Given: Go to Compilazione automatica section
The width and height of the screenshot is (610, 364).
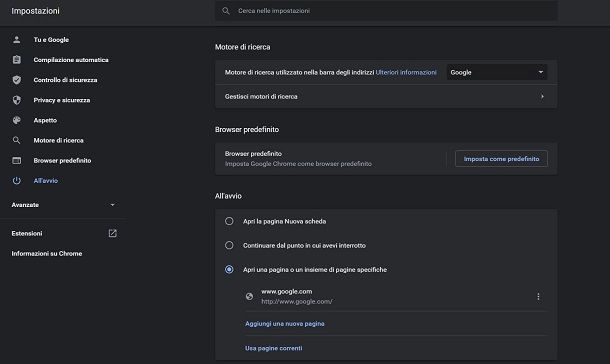Looking at the screenshot, I should pos(71,60).
